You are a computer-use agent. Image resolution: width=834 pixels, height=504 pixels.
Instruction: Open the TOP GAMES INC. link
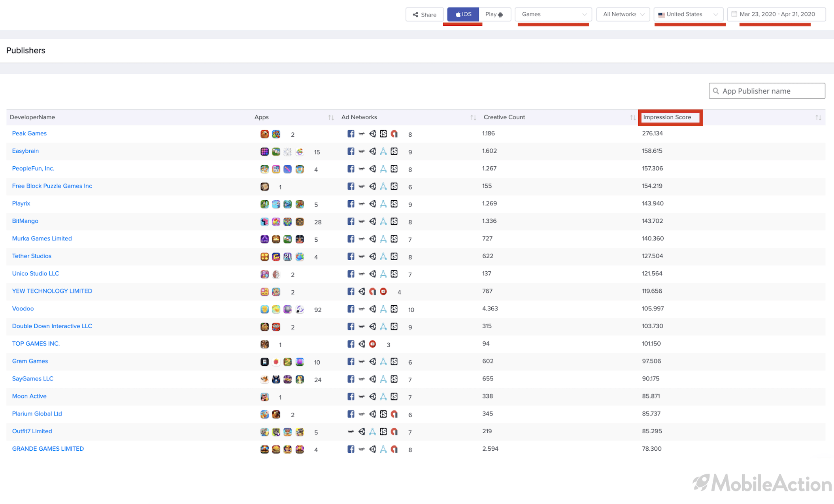pyautogui.click(x=36, y=344)
